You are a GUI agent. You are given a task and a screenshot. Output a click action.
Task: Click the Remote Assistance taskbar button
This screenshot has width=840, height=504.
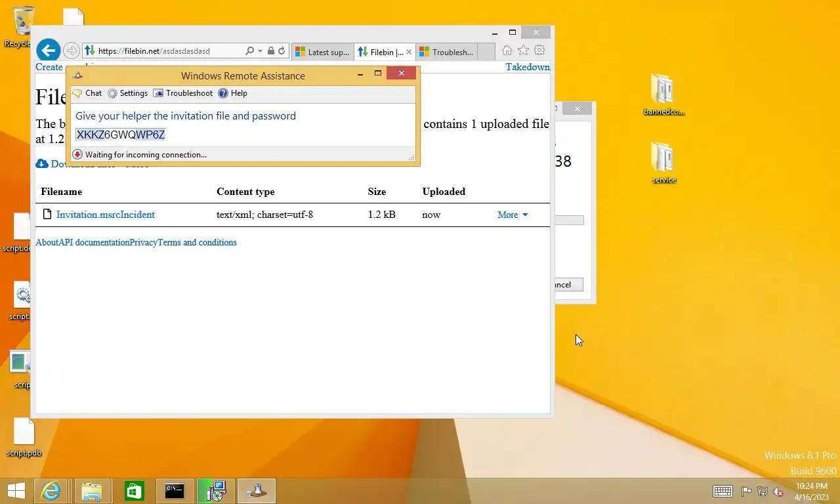pos(257,491)
